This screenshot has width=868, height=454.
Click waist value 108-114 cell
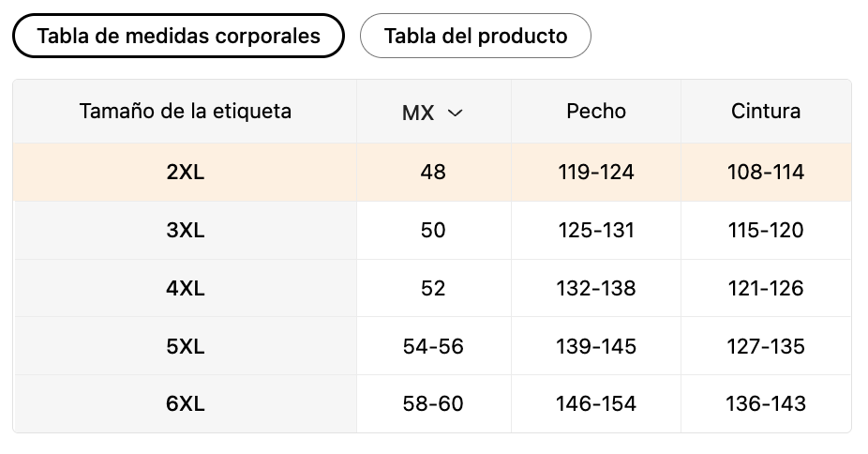[766, 173]
